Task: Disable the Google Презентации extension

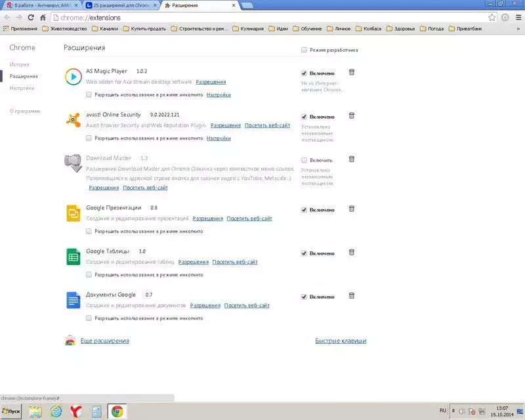Action: click(x=304, y=209)
